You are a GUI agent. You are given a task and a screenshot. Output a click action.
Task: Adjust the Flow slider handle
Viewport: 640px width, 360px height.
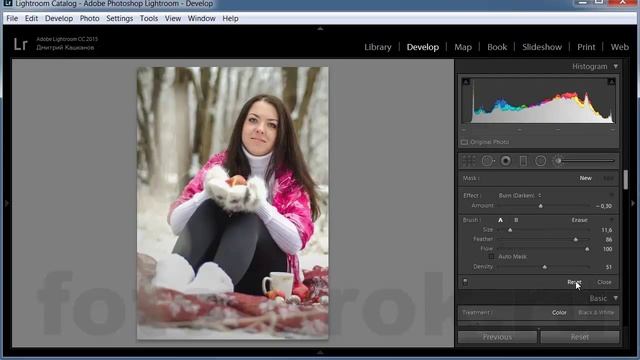(x=587, y=249)
